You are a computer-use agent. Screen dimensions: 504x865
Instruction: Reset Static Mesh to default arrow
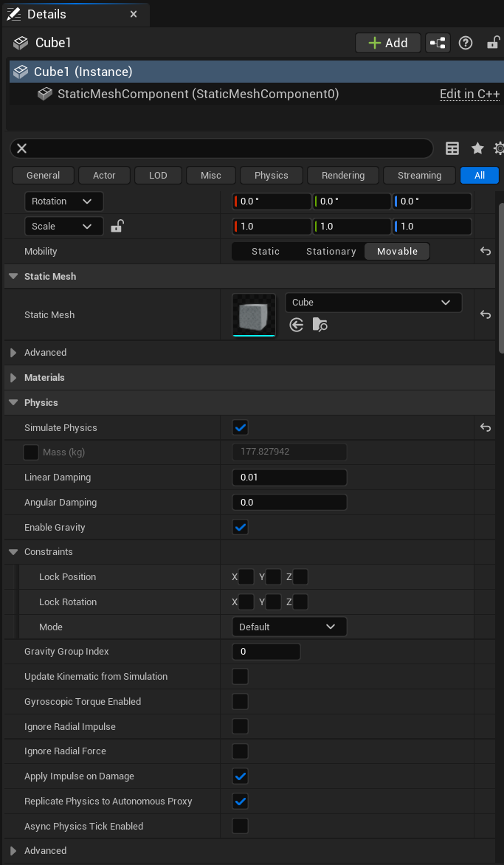coord(486,314)
